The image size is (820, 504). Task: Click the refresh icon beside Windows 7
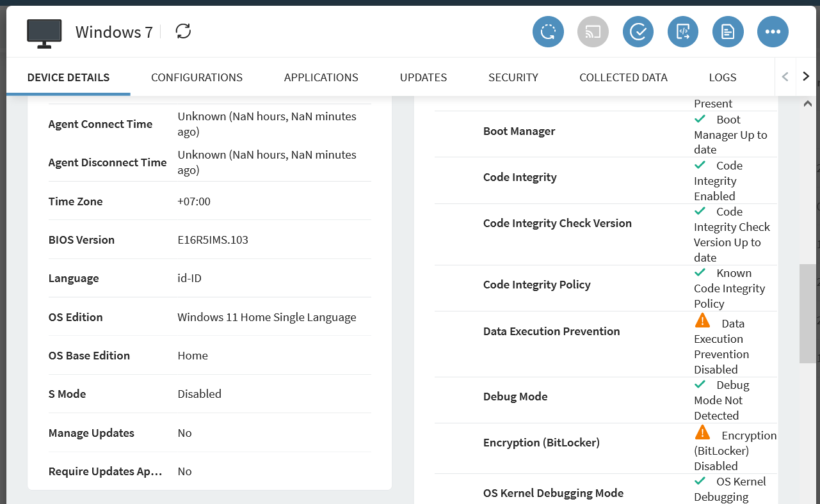[x=183, y=31]
